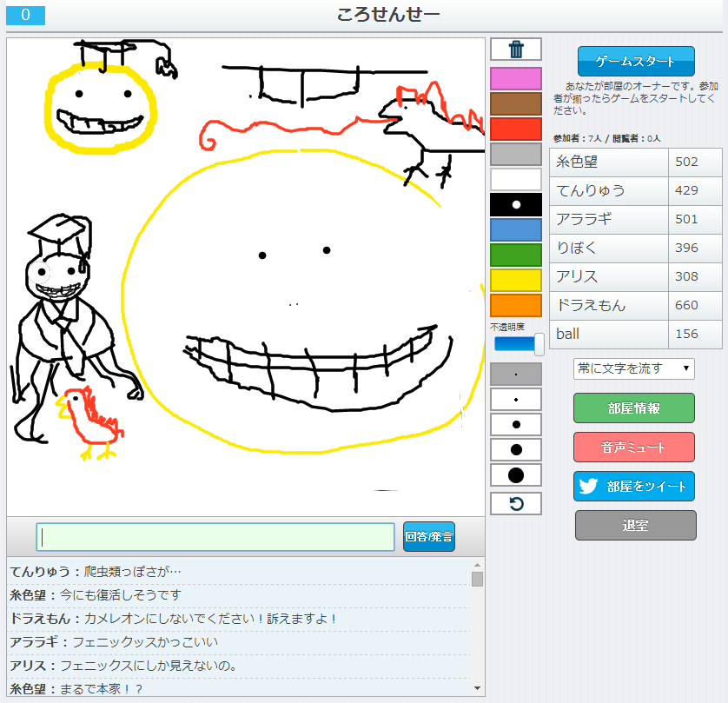Click the score value 501
728x703 pixels.
[686, 219]
